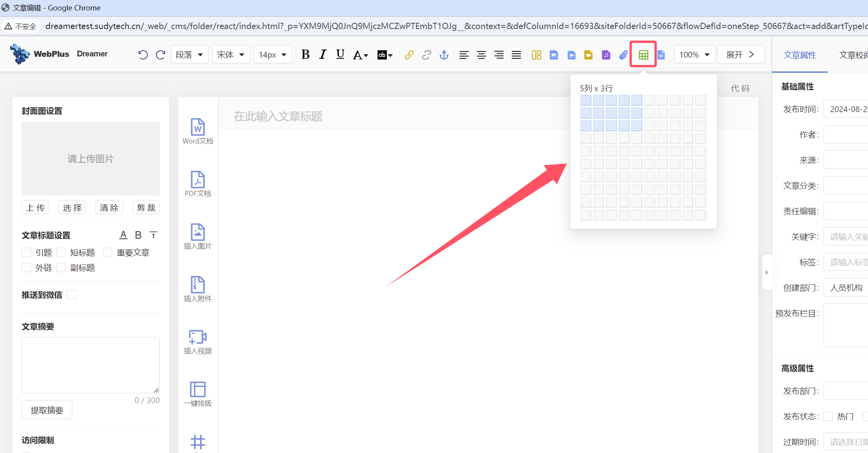Remove link using the unlink icon

pos(426,55)
